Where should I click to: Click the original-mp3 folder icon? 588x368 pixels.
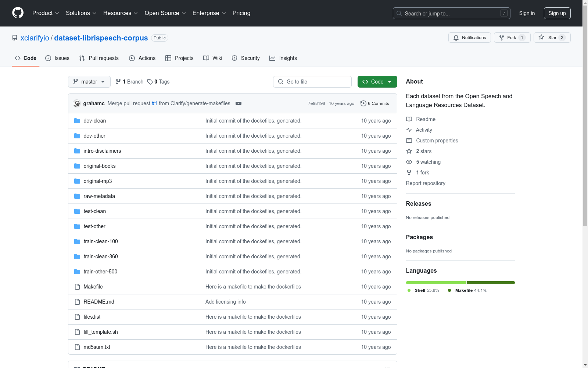(77, 181)
